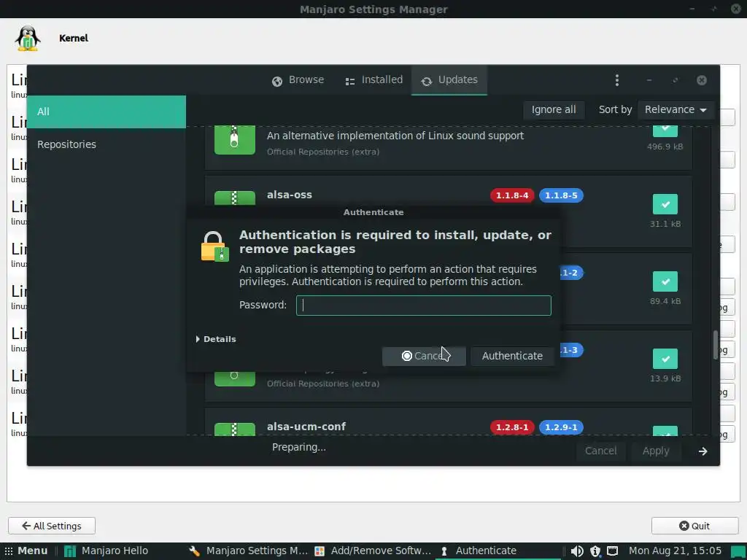Click the Kernel penguin icon
747x560 pixels.
(x=28, y=39)
